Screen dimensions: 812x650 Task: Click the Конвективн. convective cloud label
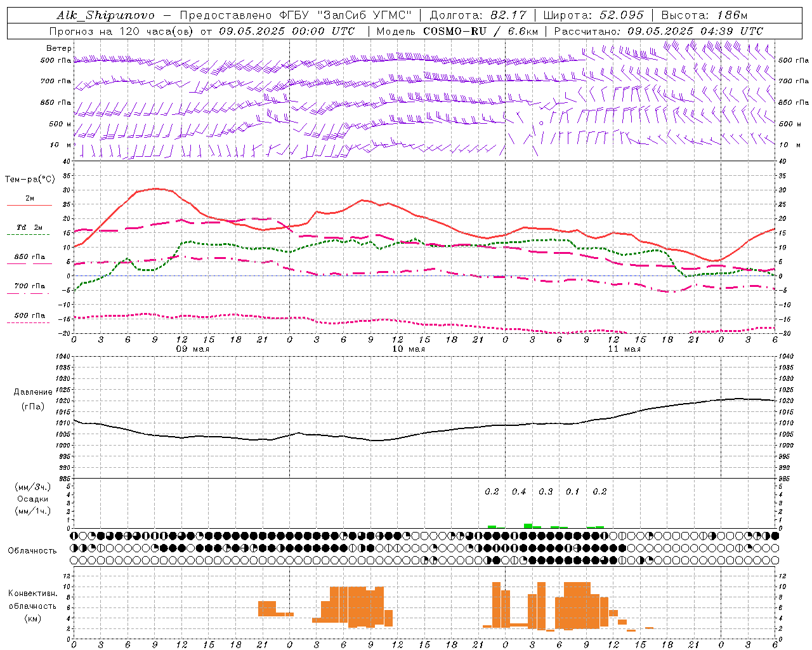point(33,594)
